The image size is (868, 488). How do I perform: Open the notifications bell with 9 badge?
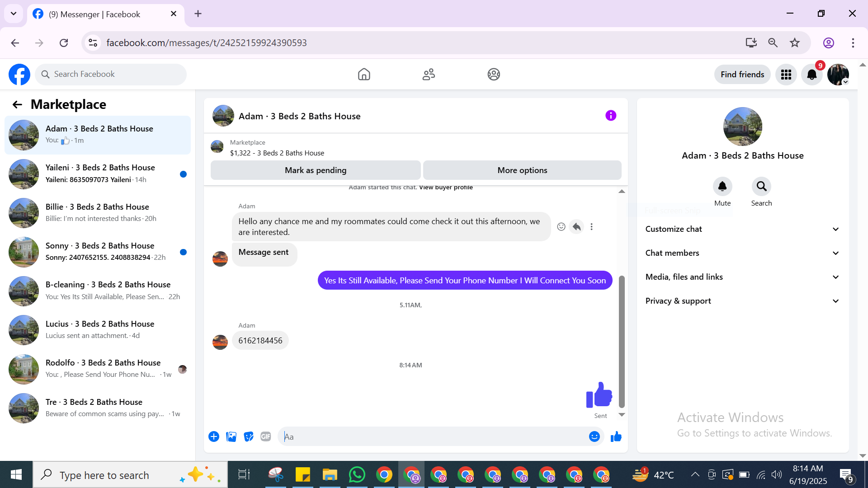tap(812, 75)
